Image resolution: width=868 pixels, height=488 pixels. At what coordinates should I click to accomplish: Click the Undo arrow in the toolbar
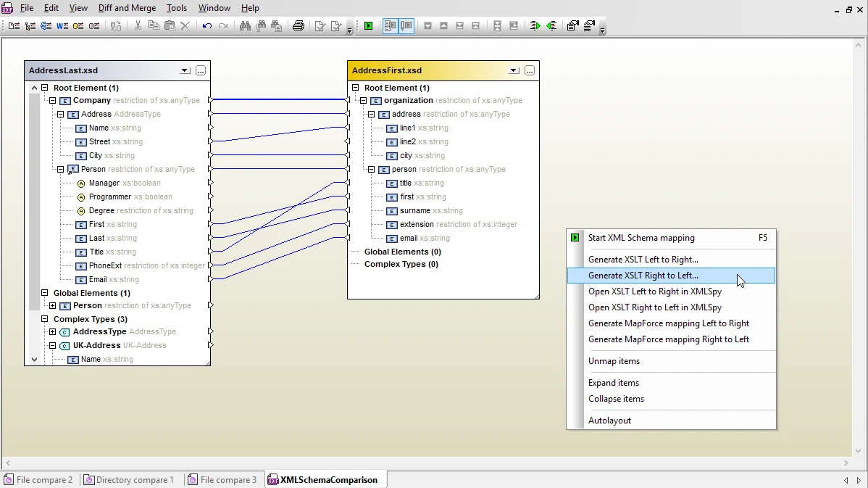tap(207, 25)
